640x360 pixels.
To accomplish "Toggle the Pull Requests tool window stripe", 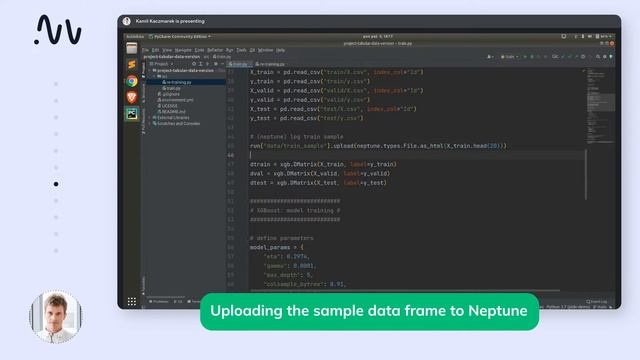I will click(x=143, y=122).
